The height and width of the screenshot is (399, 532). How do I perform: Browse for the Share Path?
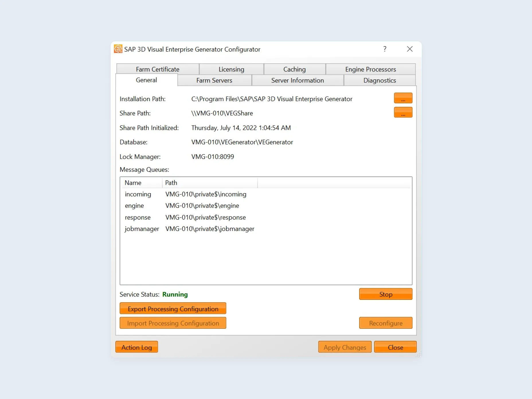coord(403,112)
